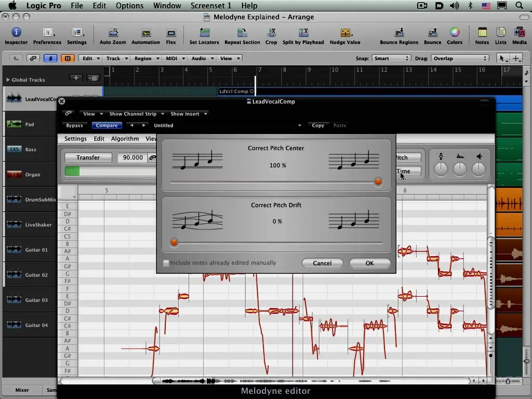Click the first Melodyne macro knob
Viewport: 532px width, 399px height.
(441, 169)
